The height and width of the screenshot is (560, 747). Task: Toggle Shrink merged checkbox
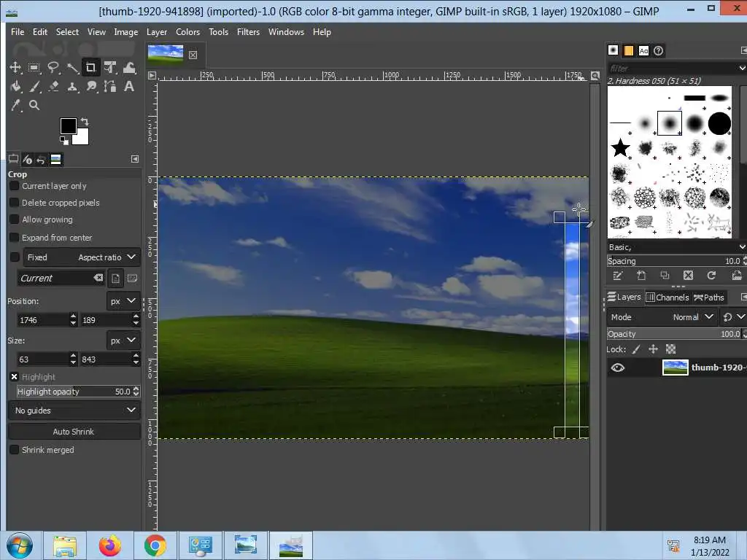click(x=15, y=449)
